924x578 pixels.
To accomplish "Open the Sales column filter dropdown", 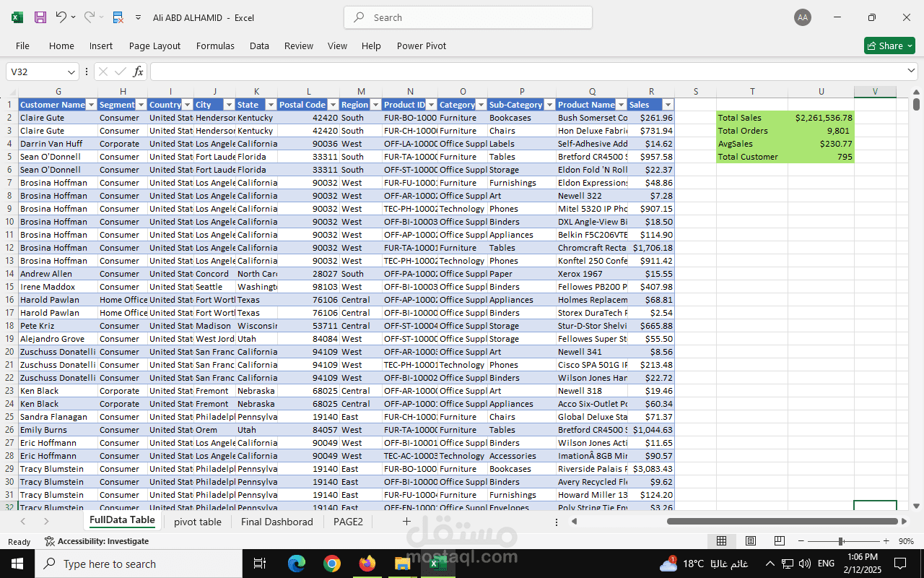I will 668,105.
